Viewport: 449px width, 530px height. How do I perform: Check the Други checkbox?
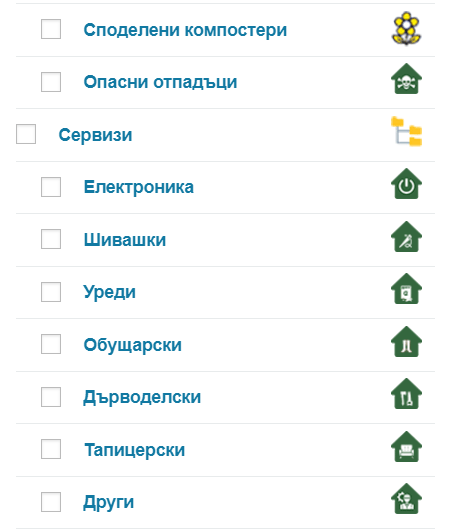click(51, 502)
